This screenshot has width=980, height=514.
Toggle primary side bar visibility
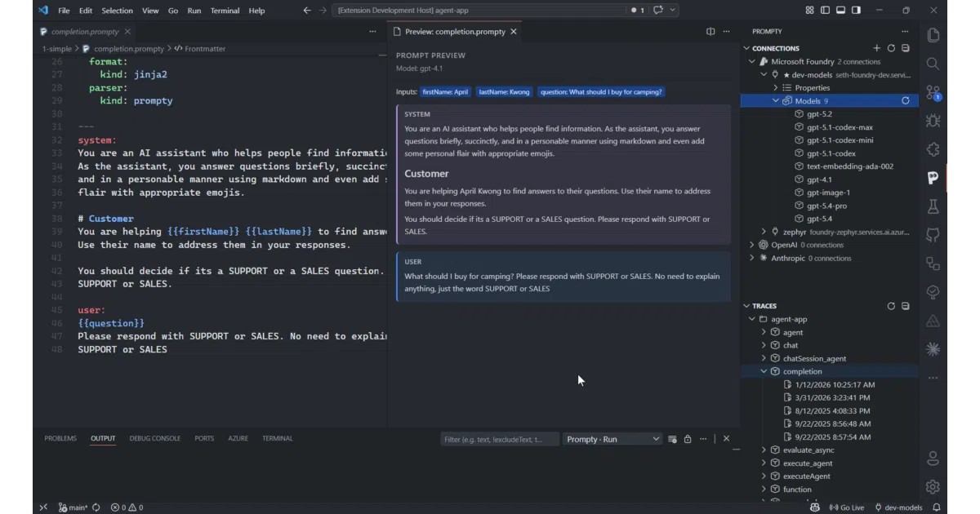[x=825, y=11]
